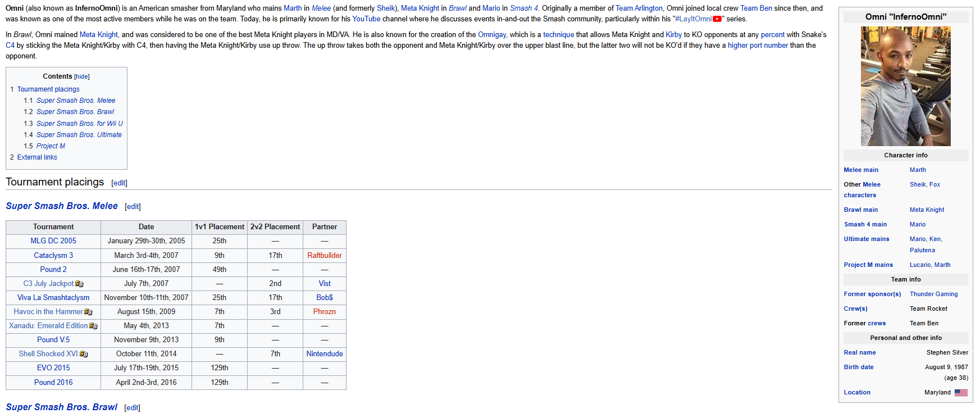Viewport: 980px width, 413px height.
Task: Open the Omnigay technique link
Action: (x=492, y=35)
